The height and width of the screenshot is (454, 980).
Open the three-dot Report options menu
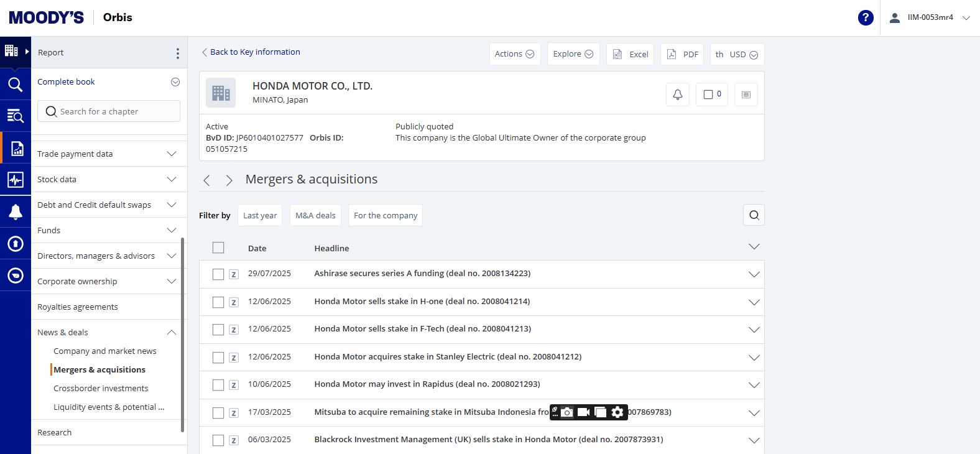[x=177, y=53]
